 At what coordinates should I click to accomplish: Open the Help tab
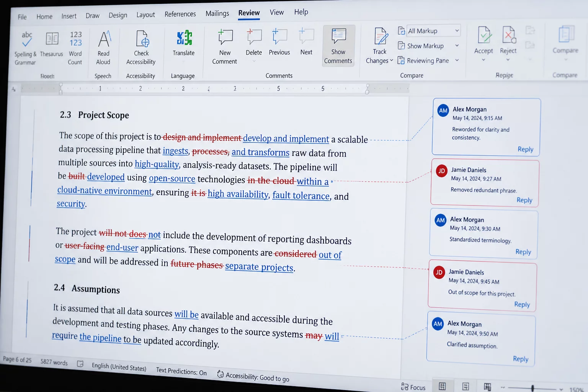pos(301,12)
